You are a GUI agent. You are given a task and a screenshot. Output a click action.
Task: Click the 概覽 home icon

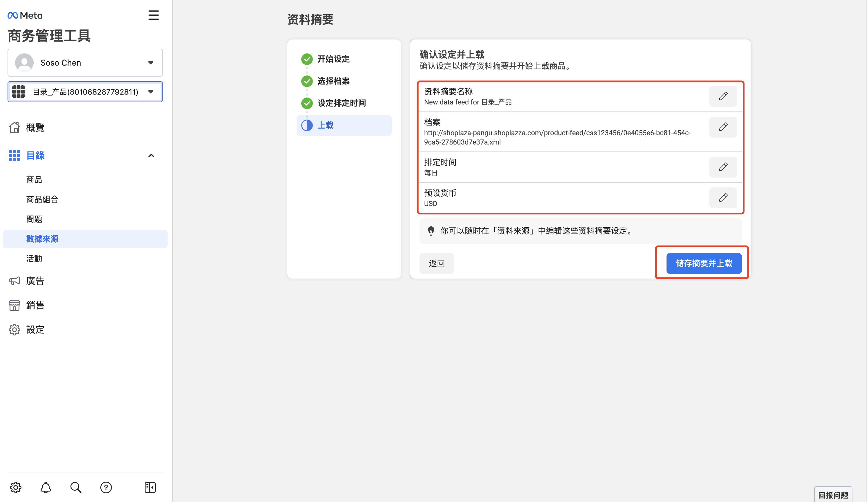coord(14,127)
